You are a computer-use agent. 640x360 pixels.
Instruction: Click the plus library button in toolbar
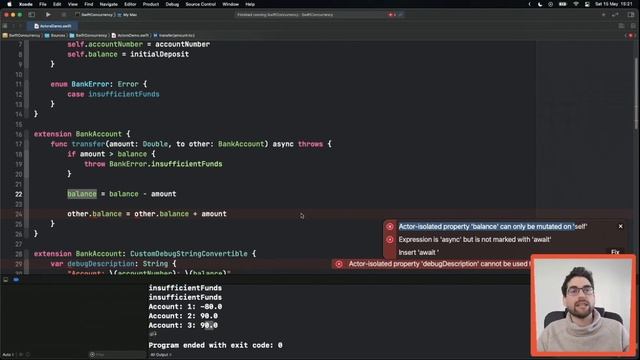[603, 15]
